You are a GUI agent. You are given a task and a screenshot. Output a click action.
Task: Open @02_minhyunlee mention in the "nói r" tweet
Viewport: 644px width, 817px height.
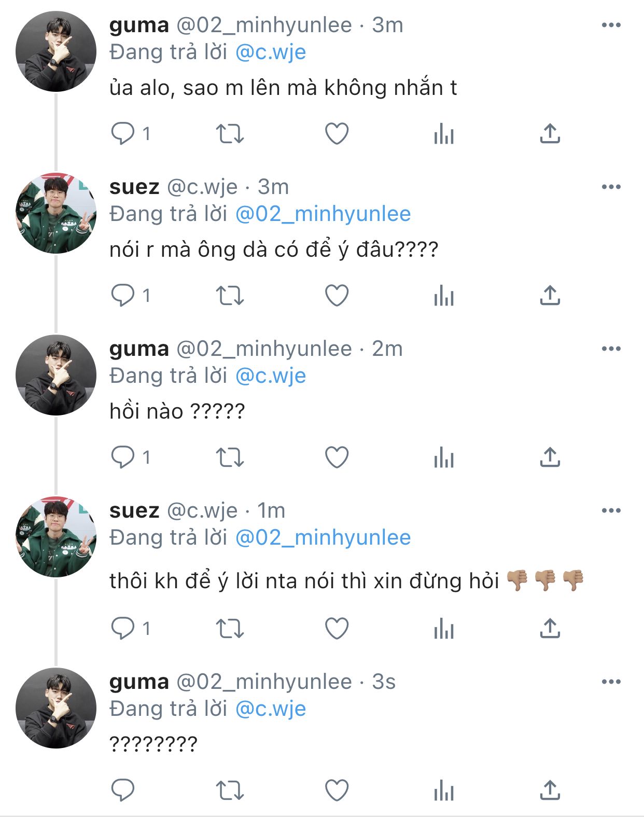(x=323, y=214)
